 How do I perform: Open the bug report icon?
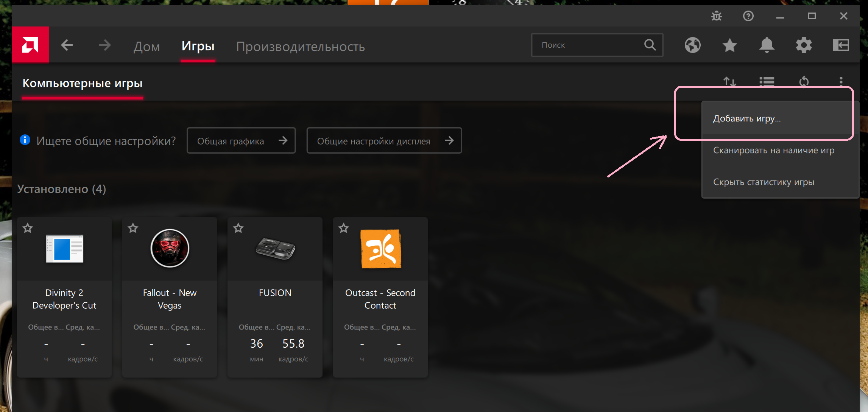click(717, 16)
